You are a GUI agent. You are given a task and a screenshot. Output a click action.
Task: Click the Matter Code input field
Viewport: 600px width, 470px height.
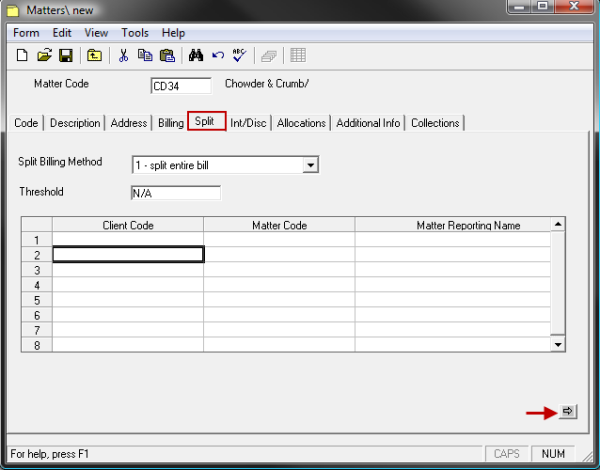pyautogui.click(x=181, y=86)
